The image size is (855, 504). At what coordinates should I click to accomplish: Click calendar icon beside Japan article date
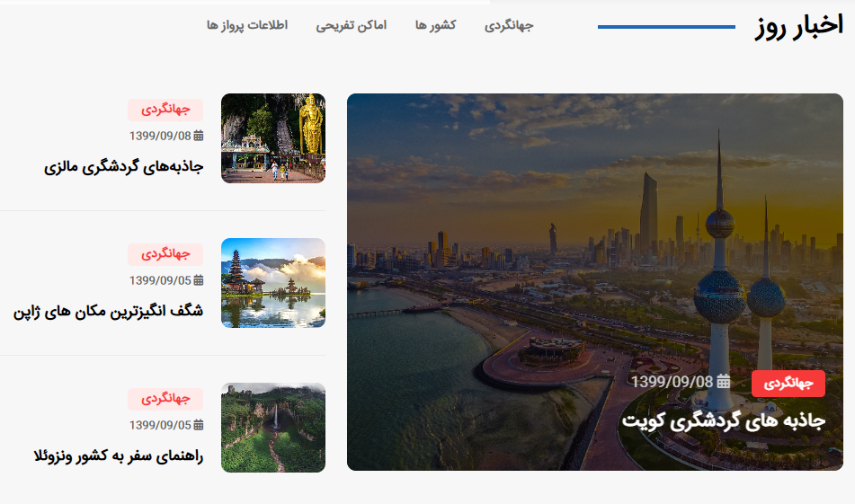[199, 280]
